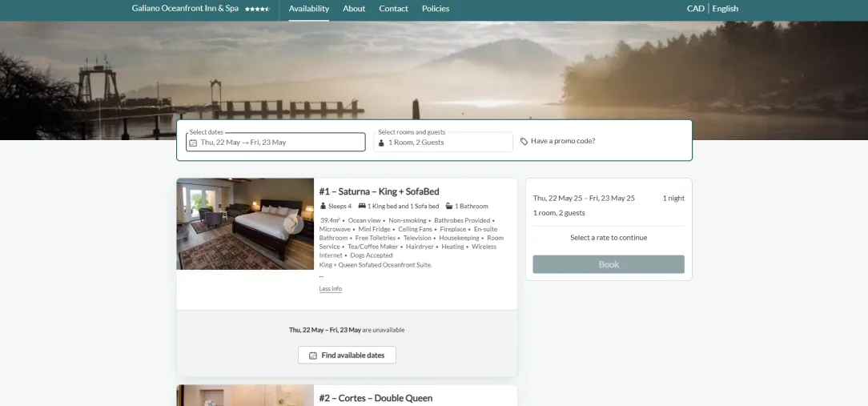Click the '1 night' text in summary
The image size is (868, 406).
pos(673,199)
